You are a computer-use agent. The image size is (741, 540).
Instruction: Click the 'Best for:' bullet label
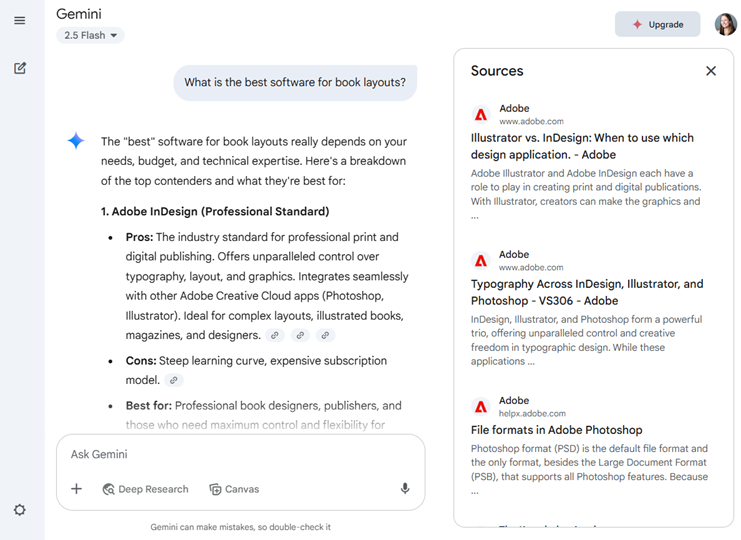[x=149, y=405]
